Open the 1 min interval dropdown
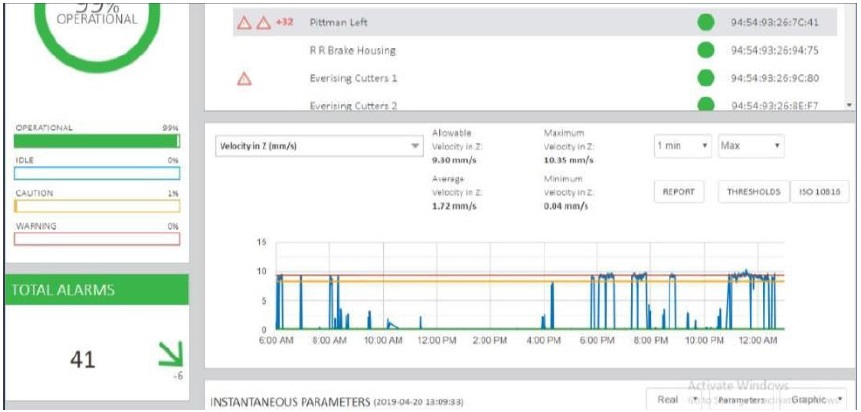This screenshot has height=412, width=861. point(682,146)
